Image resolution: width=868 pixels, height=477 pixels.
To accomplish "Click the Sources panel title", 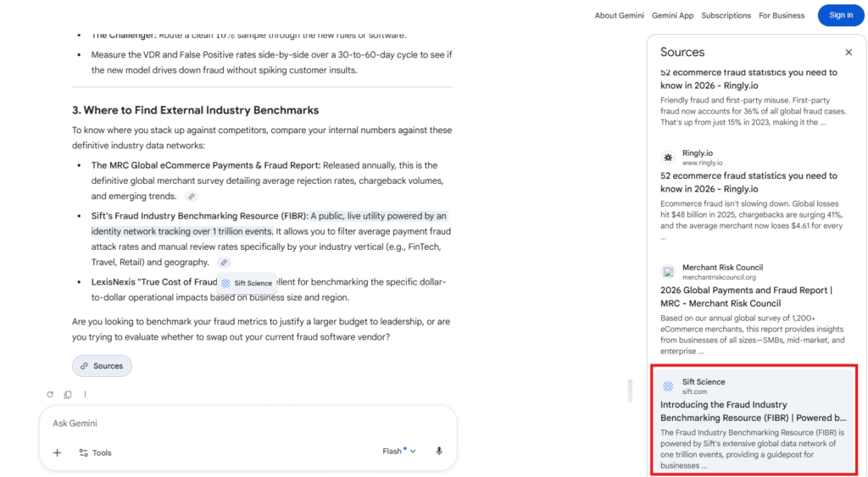I will pos(682,52).
